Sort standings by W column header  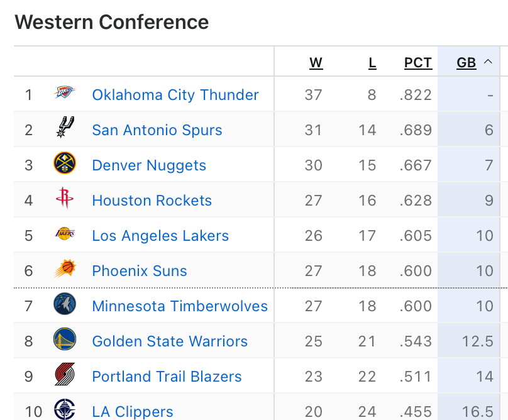pyautogui.click(x=316, y=63)
